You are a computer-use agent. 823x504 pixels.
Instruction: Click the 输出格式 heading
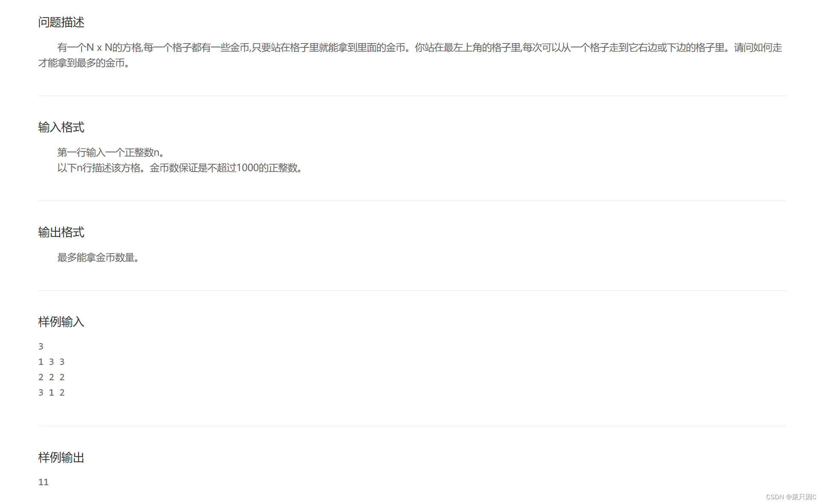pyautogui.click(x=61, y=232)
